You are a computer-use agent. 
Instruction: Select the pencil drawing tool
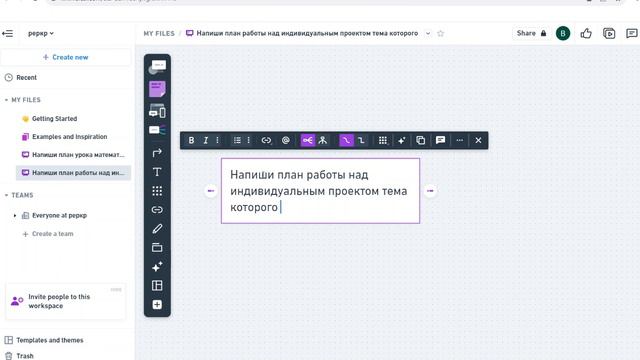click(x=157, y=229)
